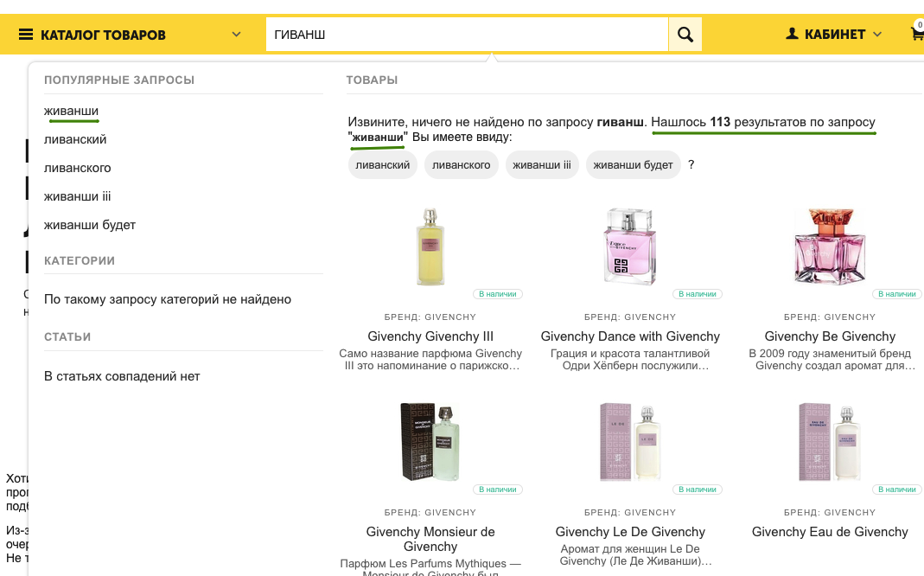Select popular query живанши
This screenshot has height=576, width=924.
click(x=71, y=111)
